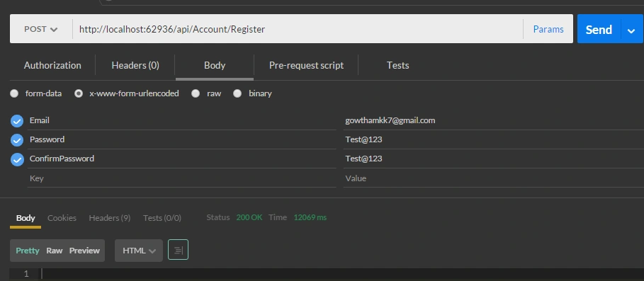
Task: Expand the Send button arrow options
Action: coord(632,29)
